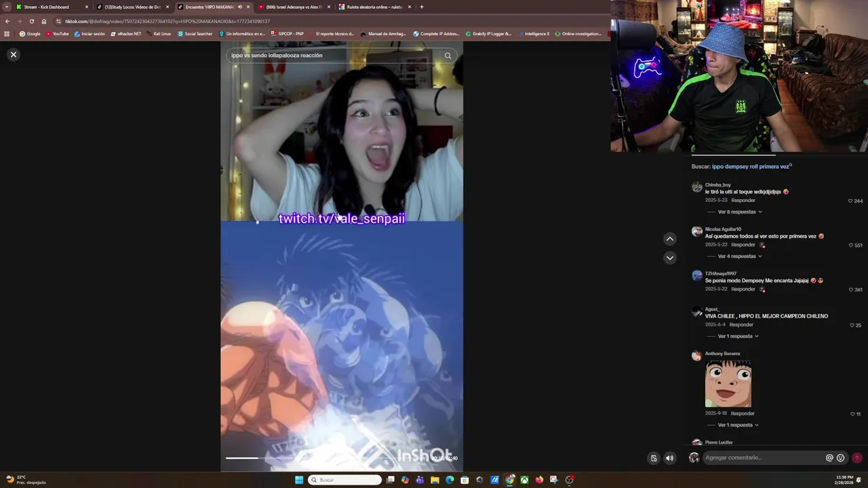This screenshot has width=868, height=488.
Task: Open the Chimba_boy profile name
Action: click(x=717, y=185)
